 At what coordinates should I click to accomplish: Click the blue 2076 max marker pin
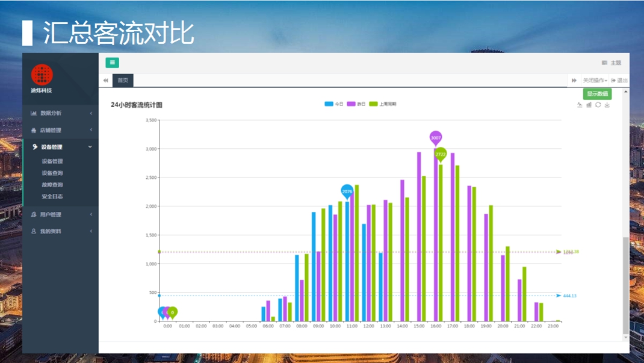point(347,192)
